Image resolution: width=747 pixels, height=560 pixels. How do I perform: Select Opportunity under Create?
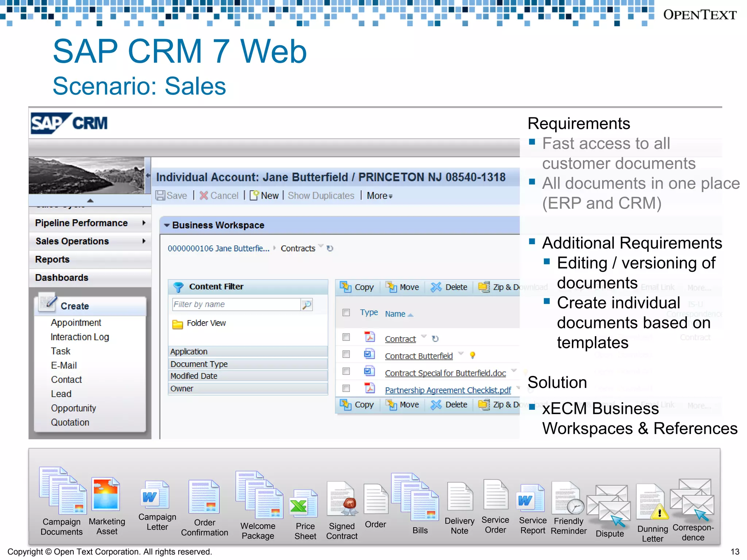coord(73,408)
